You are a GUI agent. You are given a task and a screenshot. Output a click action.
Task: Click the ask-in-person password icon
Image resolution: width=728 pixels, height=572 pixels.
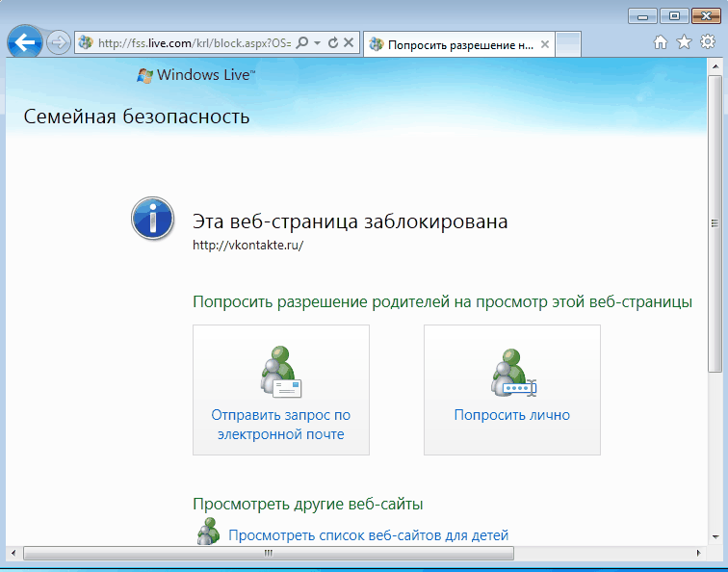pos(513,373)
